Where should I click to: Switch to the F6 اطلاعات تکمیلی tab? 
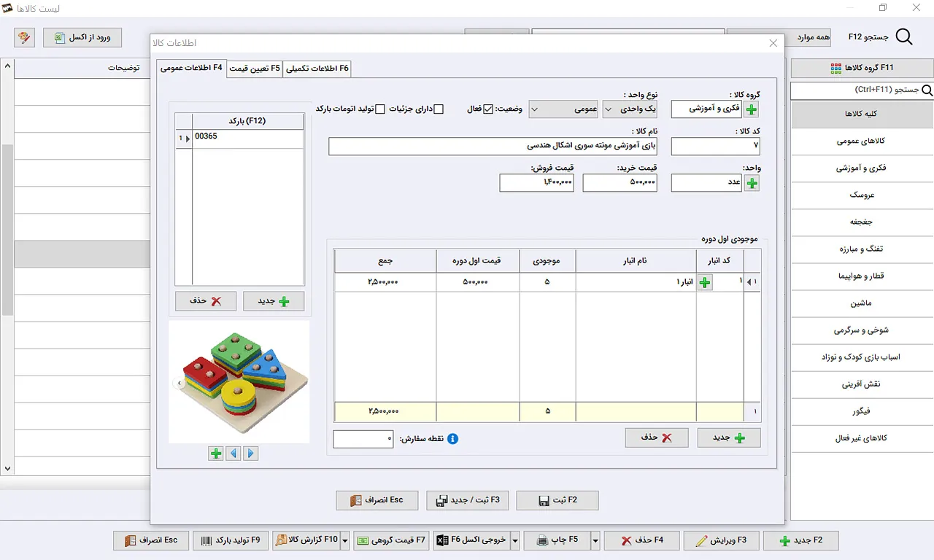[x=318, y=69]
